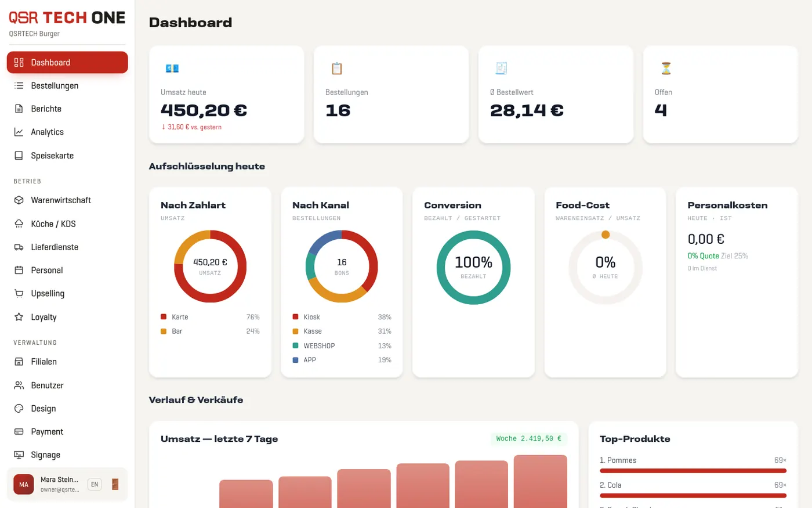Viewport: 812px width, 508px height.
Task: Select Loyalty in sidebar
Action: [x=67, y=317]
